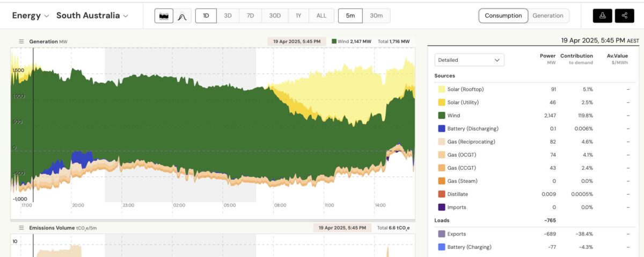Open the Emissions Volume hamburger menu
The image size is (644, 257).
[x=21, y=228]
